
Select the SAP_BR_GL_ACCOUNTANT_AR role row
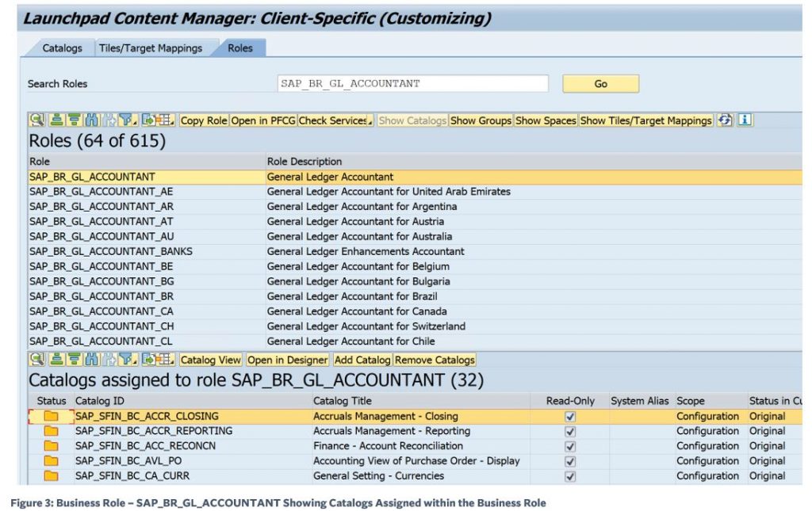tap(414, 207)
